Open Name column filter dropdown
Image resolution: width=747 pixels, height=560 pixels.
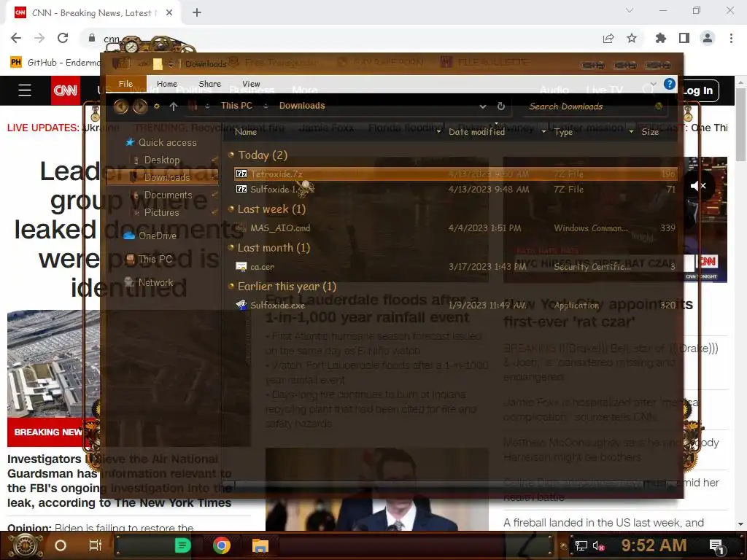click(438, 132)
